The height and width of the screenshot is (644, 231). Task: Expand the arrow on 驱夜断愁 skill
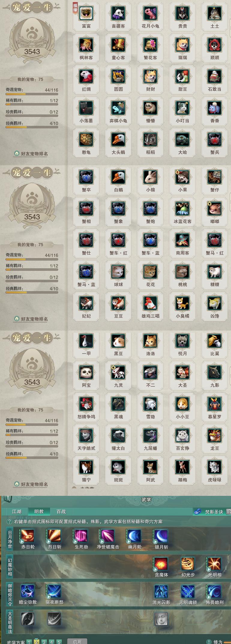[49, 597]
